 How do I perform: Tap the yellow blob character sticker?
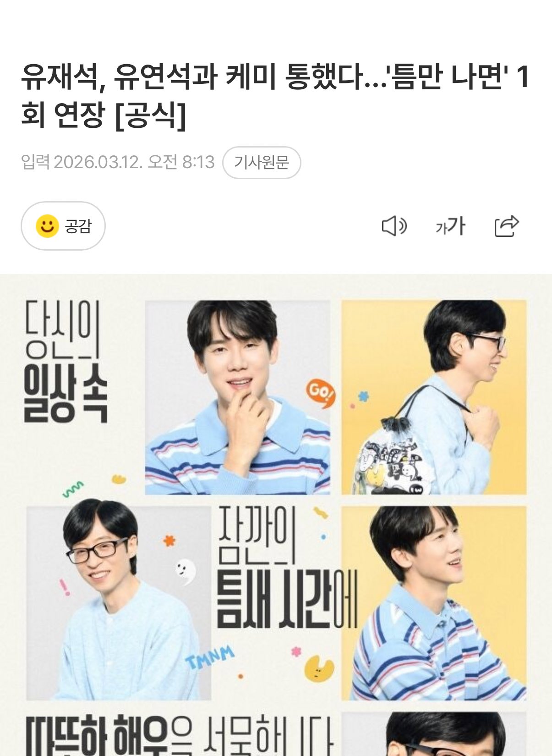click(319, 668)
